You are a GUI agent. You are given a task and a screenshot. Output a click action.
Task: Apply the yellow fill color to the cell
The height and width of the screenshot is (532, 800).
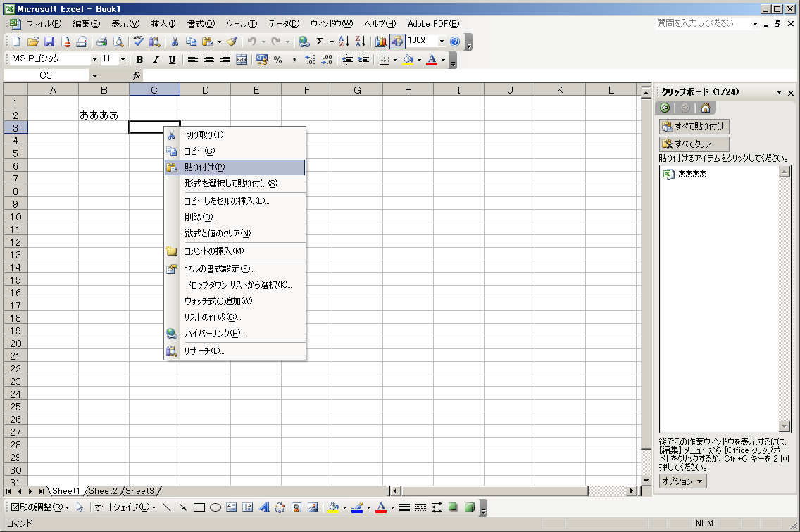pos(408,60)
